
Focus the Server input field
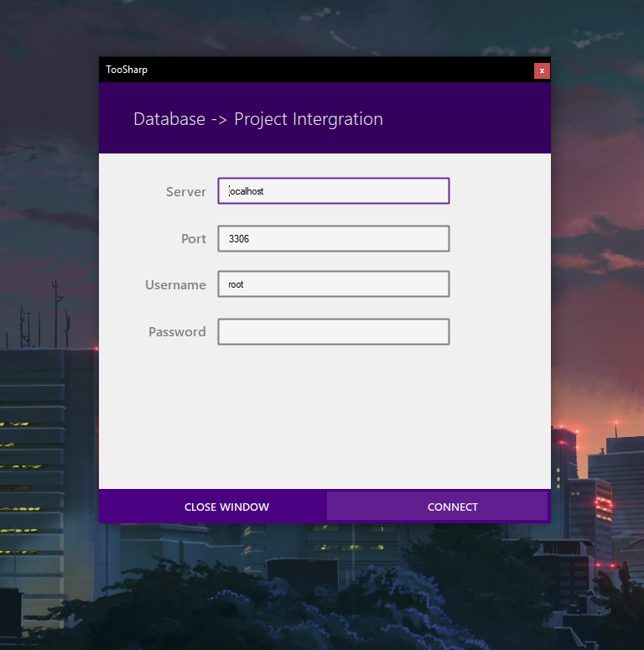coord(334,190)
